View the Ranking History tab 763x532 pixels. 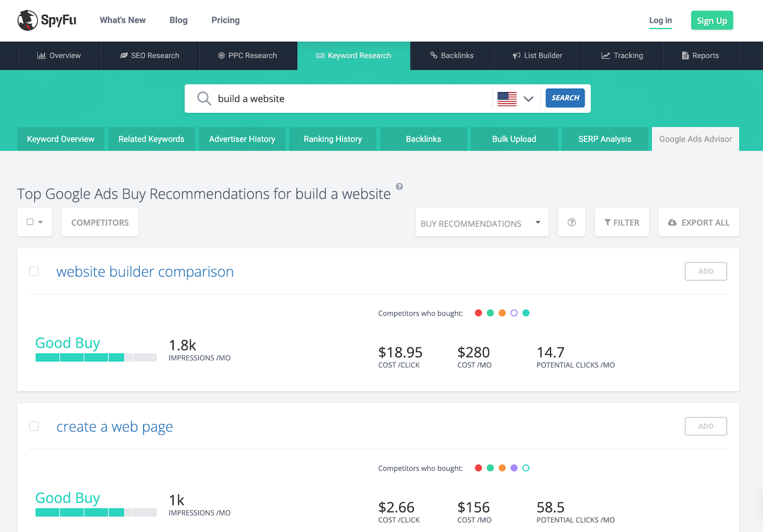(333, 139)
